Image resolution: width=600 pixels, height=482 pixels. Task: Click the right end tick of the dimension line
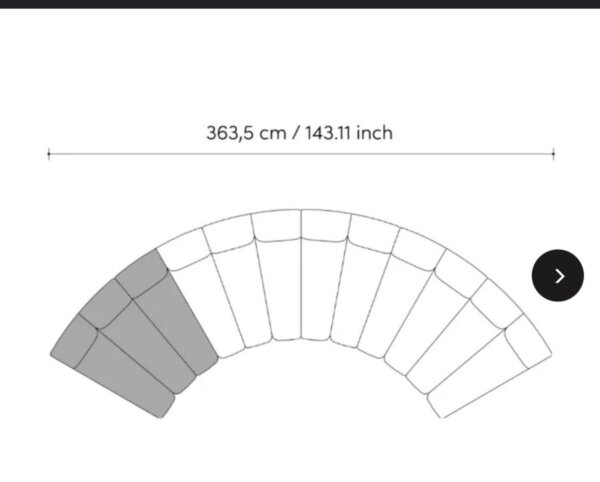pos(553,154)
